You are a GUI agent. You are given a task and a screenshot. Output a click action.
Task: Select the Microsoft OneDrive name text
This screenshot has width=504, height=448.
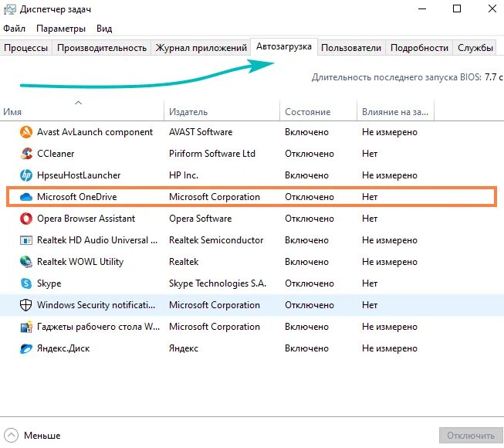77,197
